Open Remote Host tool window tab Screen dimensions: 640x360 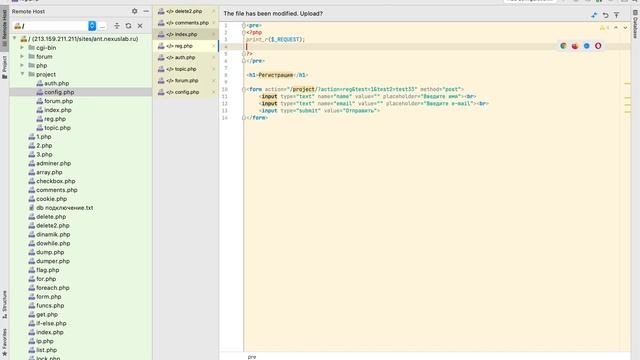click(x=4, y=28)
